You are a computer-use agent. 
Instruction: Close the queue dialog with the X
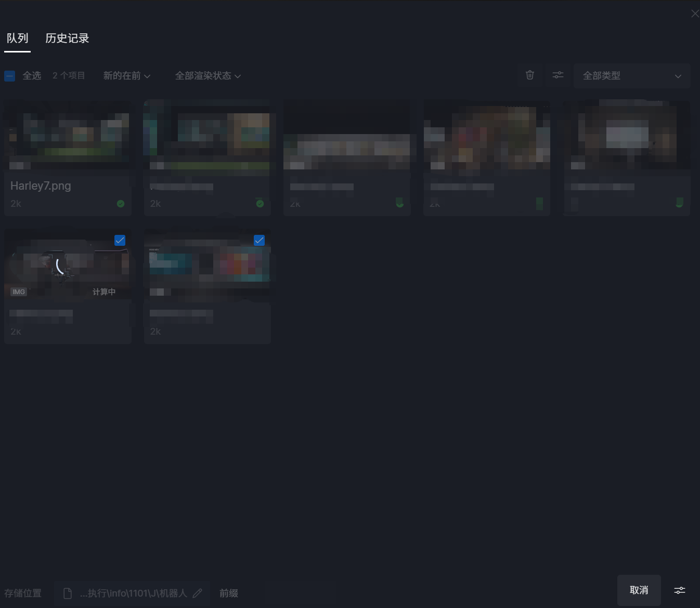(x=694, y=14)
